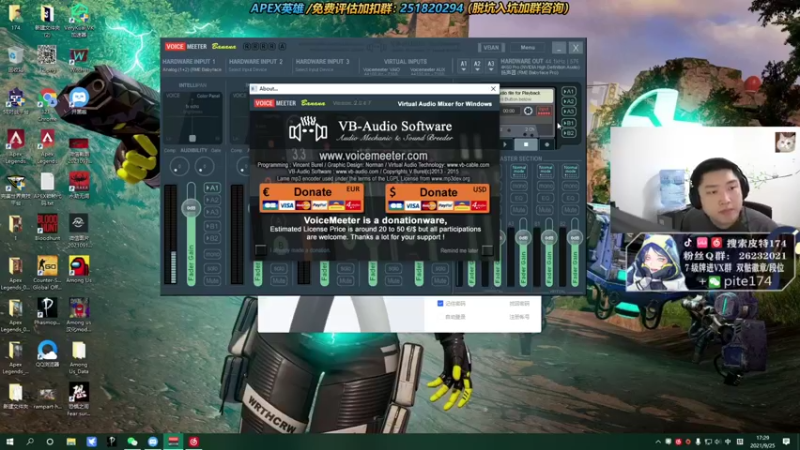800x450 pixels.
Task: Open the Among Us_Data folder
Action: (x=79, y=351)
